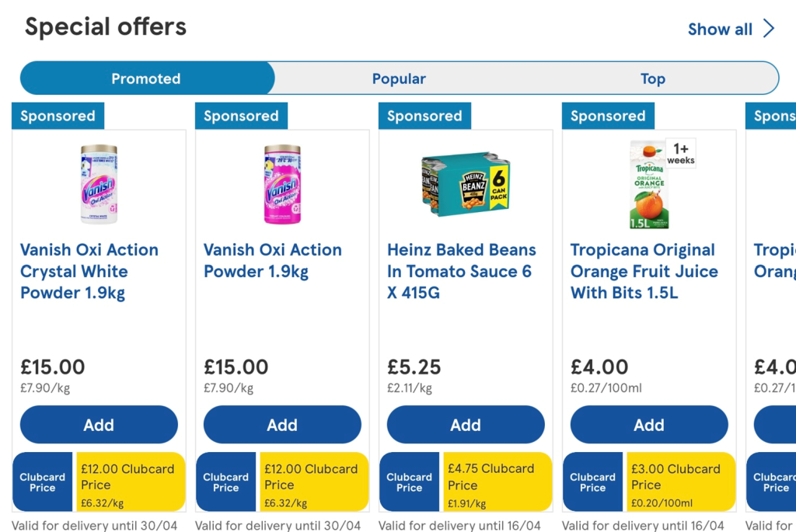The height and width of the screenshot is (532, 796).
Task: Click the Sponsored badge above Tropicana Original Orange
Action: coord(608,116)
